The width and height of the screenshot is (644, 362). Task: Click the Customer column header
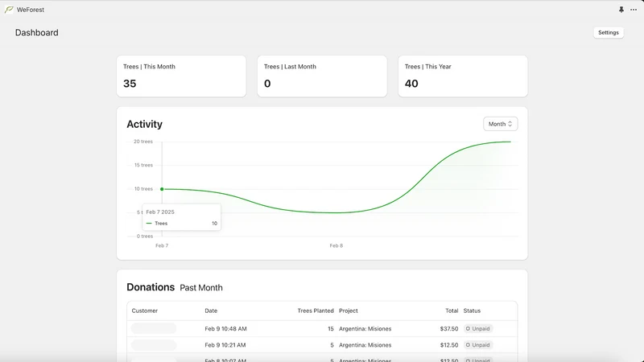coord(145,311)
